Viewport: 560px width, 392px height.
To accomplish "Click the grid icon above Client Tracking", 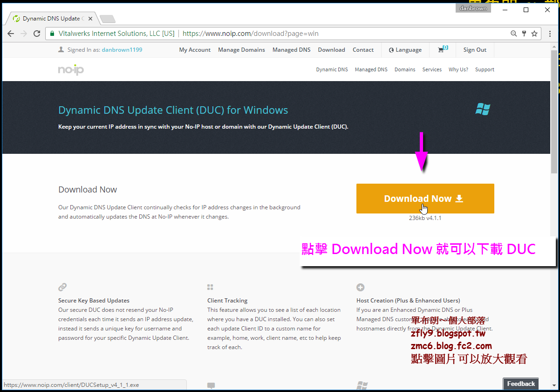I will 210,287.
